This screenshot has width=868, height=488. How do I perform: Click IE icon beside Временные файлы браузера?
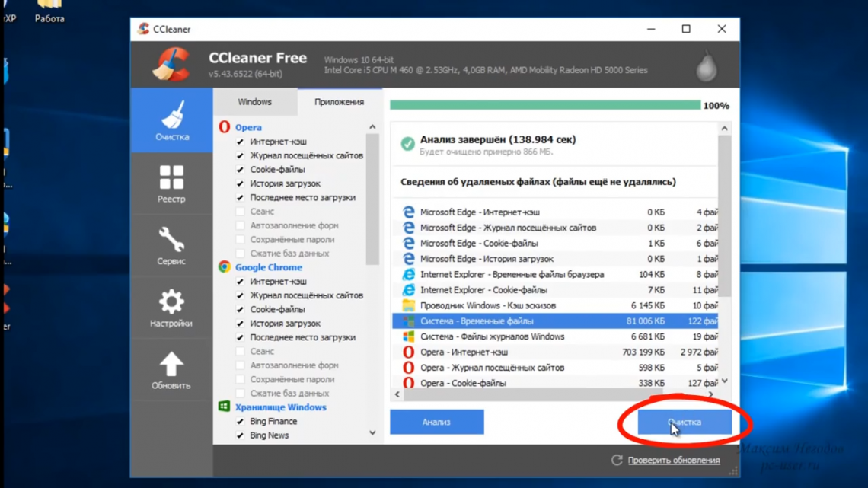pos(409,274)
